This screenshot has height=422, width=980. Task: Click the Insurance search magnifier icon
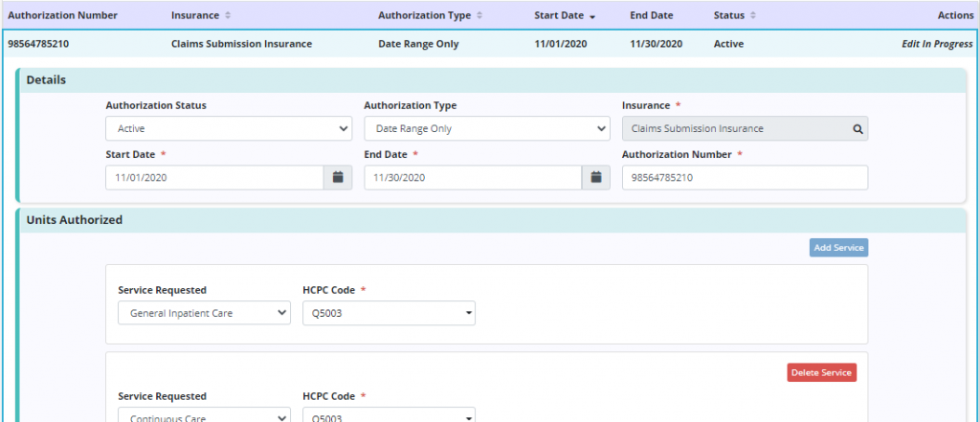click(857, 128)
